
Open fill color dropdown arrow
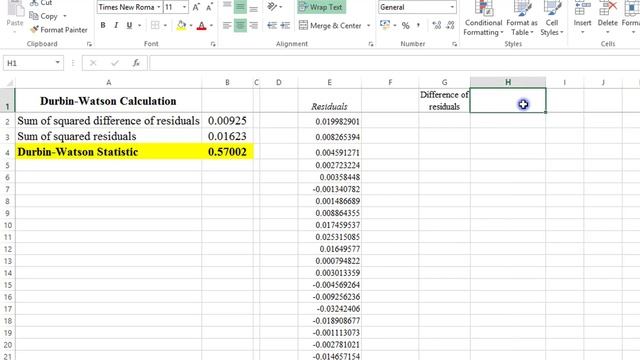coord(191,25)
